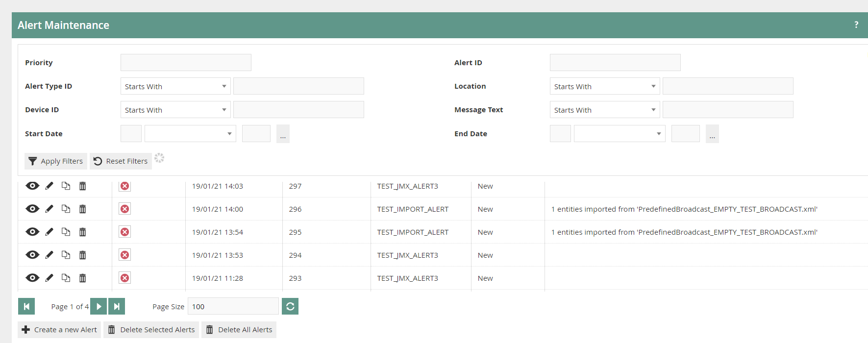Delete alert 294 using trash icon
The image size is (868, 343).
click(82, 255)
